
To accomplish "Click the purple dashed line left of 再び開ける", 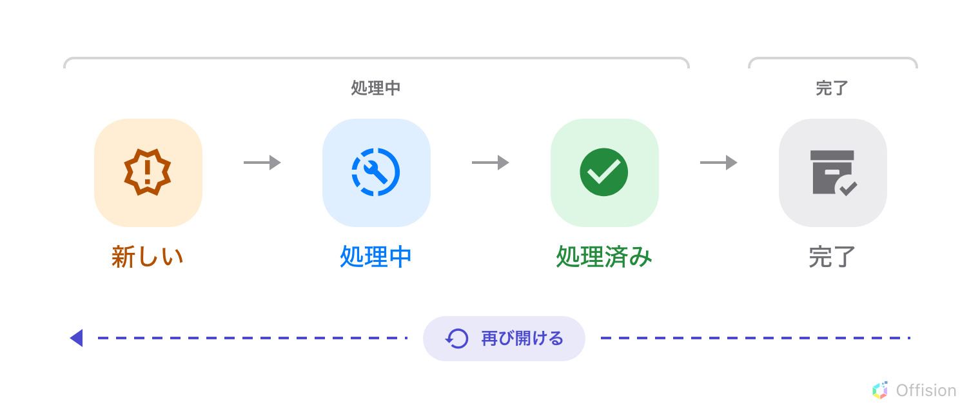I will 253,338.
